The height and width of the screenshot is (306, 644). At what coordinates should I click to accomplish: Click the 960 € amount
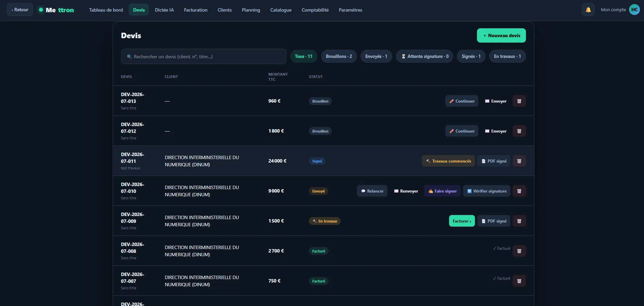275,101
